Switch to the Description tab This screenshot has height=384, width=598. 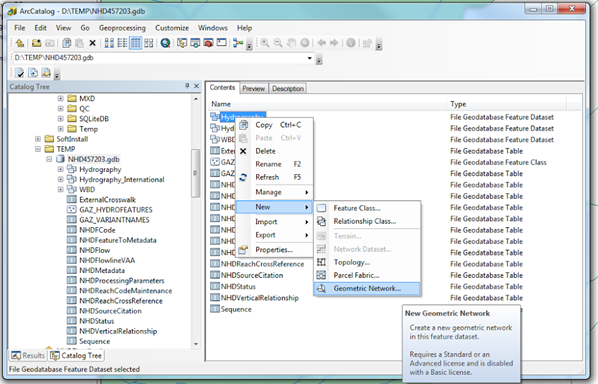coord(288,88)
